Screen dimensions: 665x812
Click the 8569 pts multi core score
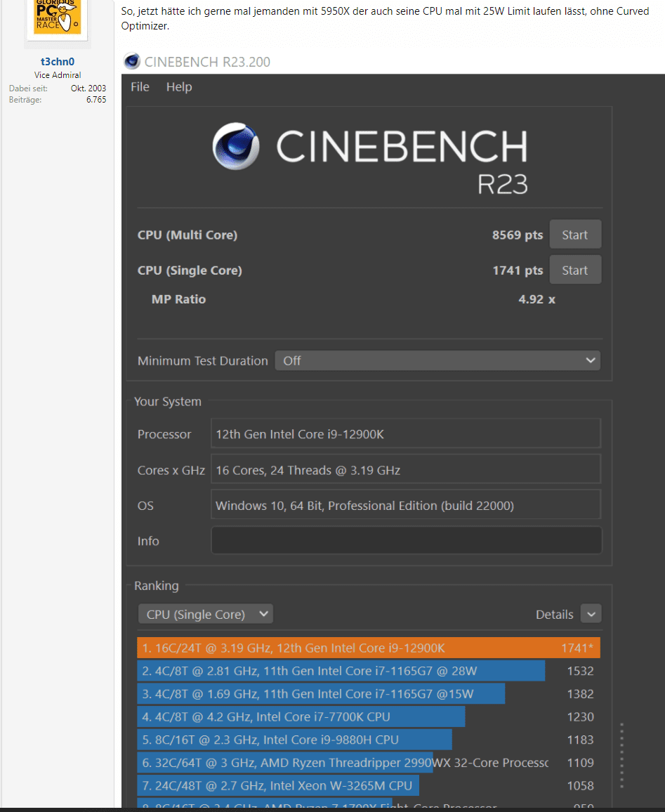click(517, 235)
